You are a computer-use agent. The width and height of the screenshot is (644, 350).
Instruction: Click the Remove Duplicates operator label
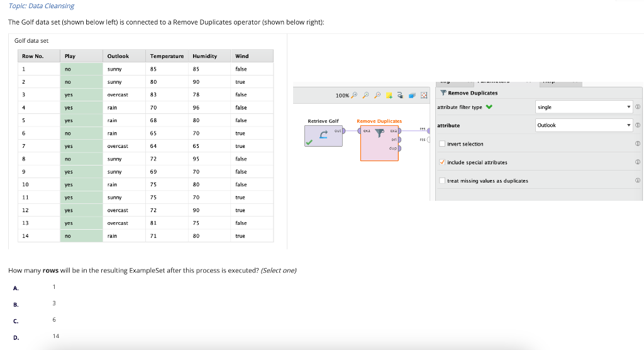tap(379, 121)
